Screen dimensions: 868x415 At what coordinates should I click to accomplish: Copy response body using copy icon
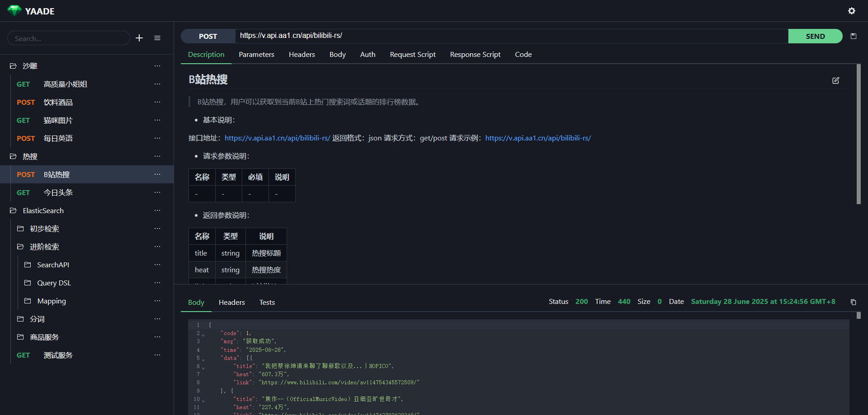[x=853, y=302]
